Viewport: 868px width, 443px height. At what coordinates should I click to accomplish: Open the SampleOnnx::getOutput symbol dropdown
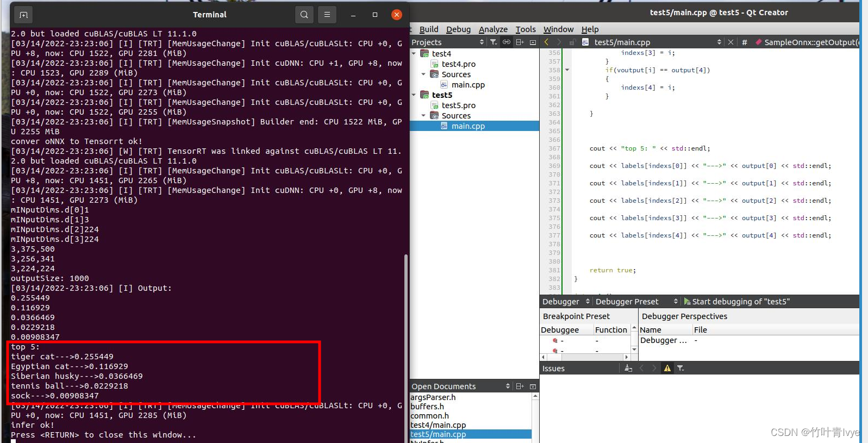click(x=807, y=42)
